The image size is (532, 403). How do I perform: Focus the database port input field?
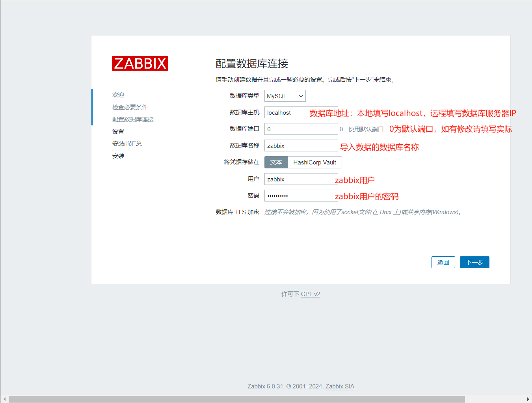tap(301, 129)
